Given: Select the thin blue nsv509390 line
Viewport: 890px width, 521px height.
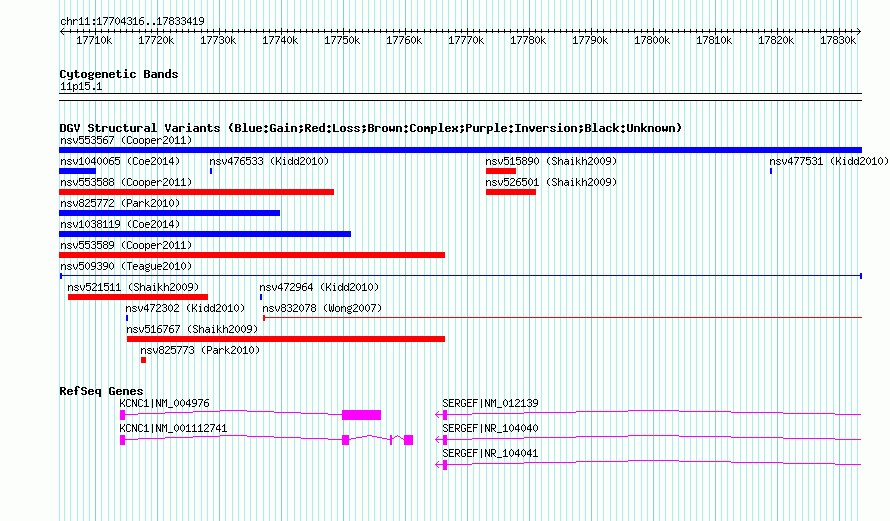Looking at the screenshot, I should [x=461, y=276].
